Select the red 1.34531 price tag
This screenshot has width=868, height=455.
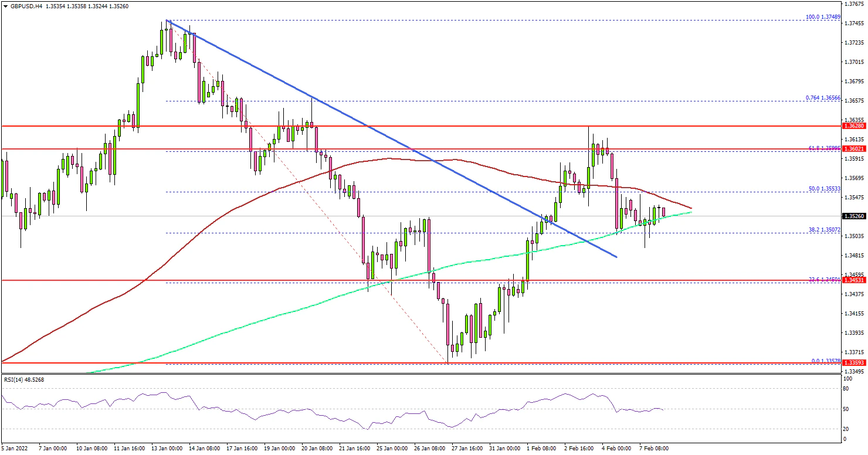coord(854,280)
